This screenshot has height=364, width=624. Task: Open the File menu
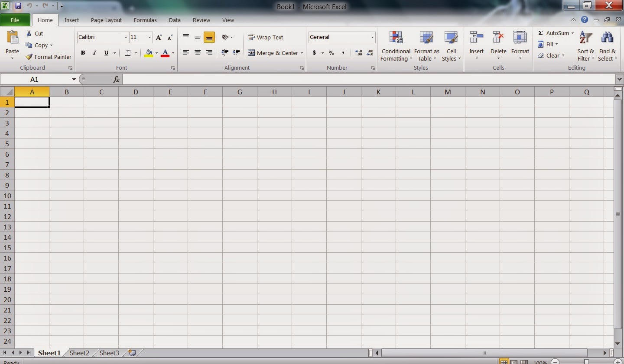[x=15, y=20]
